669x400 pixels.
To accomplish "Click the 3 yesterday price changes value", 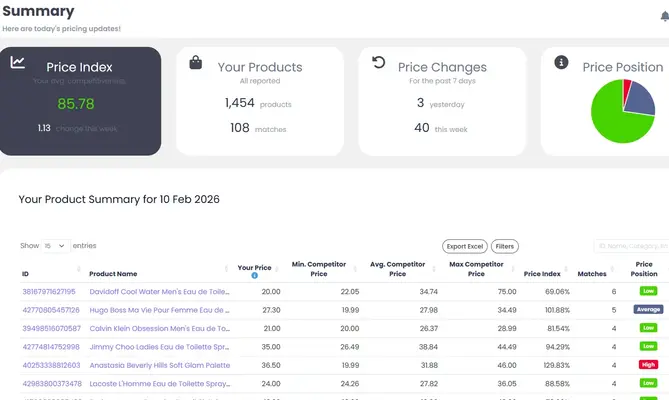I will pyautogui.click(x=420, y=103).
